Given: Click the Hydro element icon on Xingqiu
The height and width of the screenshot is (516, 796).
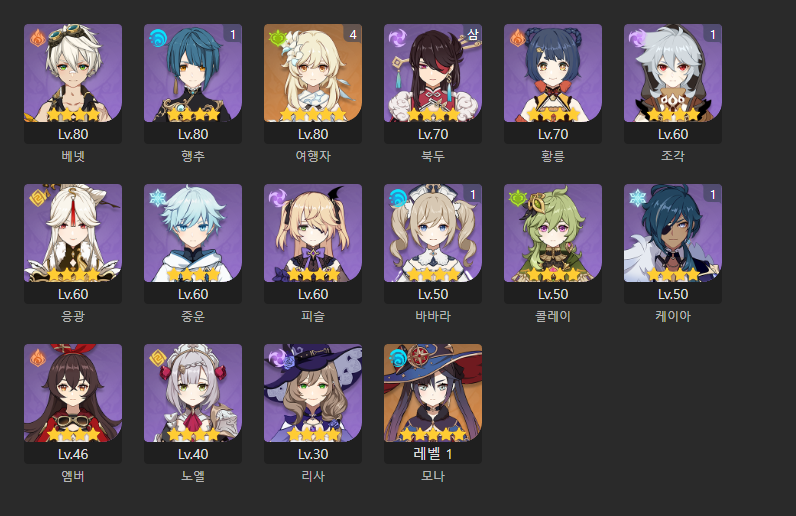Looking at the screenshot, I should point(158,38).
